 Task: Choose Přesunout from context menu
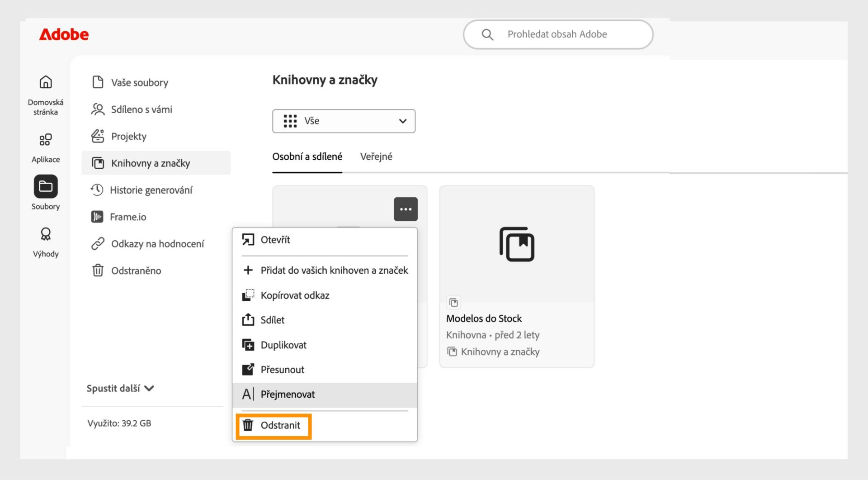tap(325, 370)
